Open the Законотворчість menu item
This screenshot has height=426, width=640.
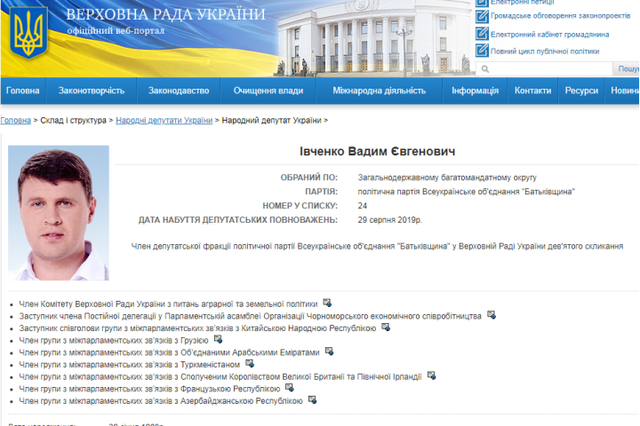tap(91, 90)
